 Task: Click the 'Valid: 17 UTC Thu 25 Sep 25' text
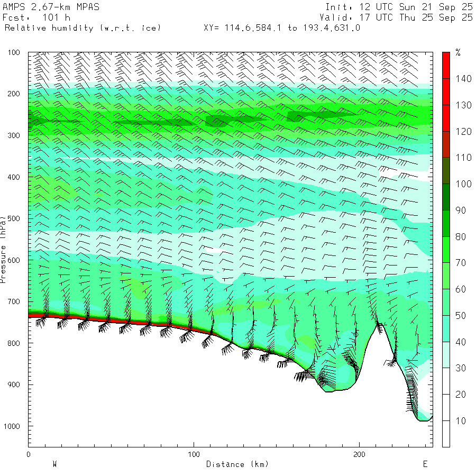click(396, 17)
